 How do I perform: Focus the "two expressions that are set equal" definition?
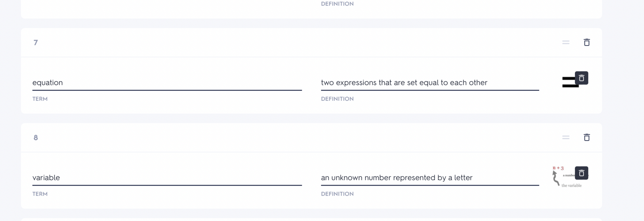[430, 83]
